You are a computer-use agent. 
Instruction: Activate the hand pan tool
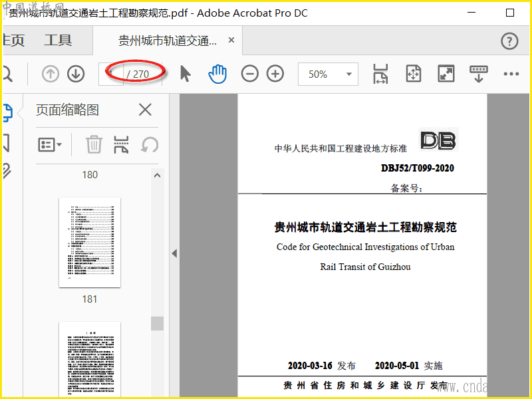coord(217,74)
